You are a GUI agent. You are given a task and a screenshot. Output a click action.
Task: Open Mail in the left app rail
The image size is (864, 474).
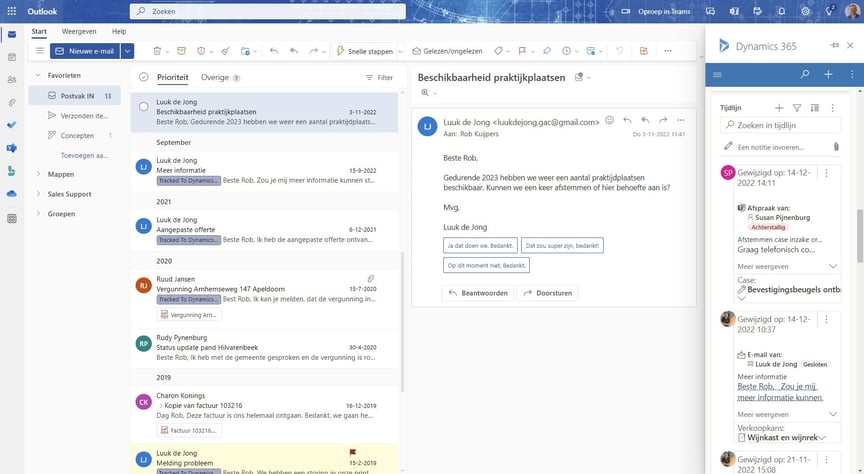12,34
